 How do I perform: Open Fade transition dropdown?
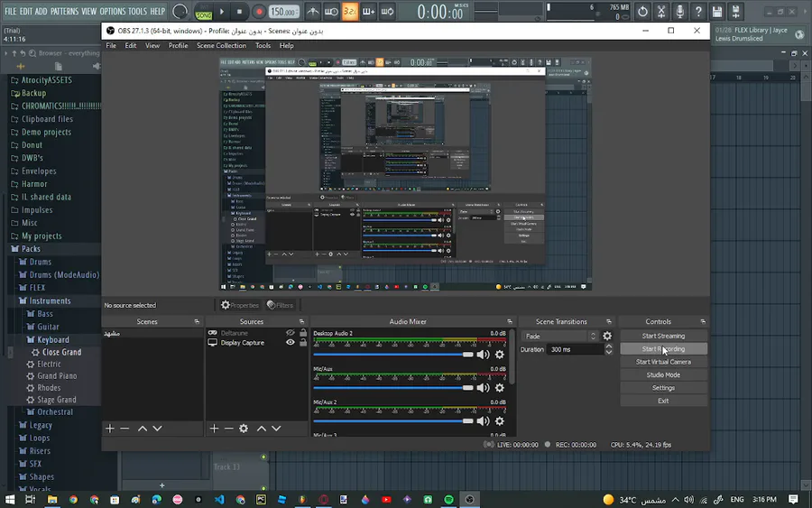pos(559,336)
